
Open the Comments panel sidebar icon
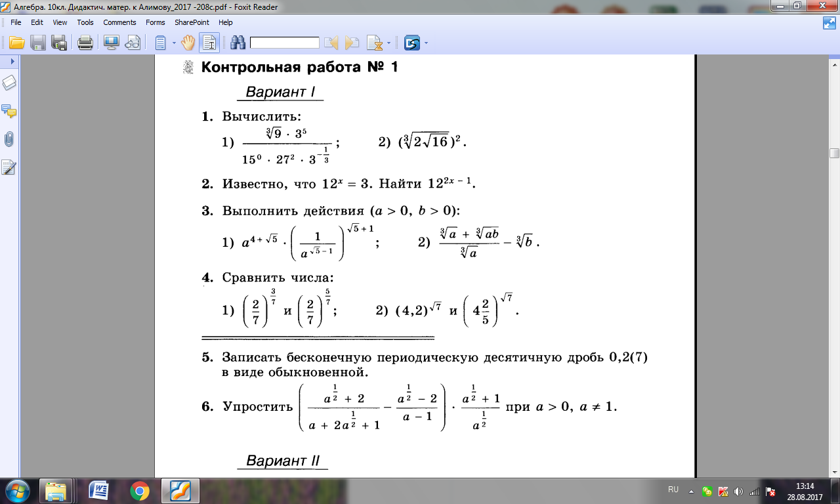(x=9, y=111)
